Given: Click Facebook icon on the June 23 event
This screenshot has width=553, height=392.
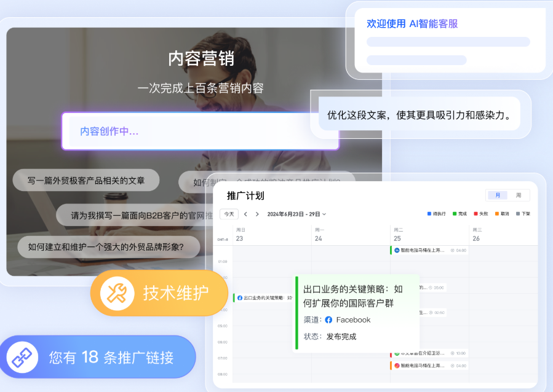Looking at the screenshot, I should point(240,298).
